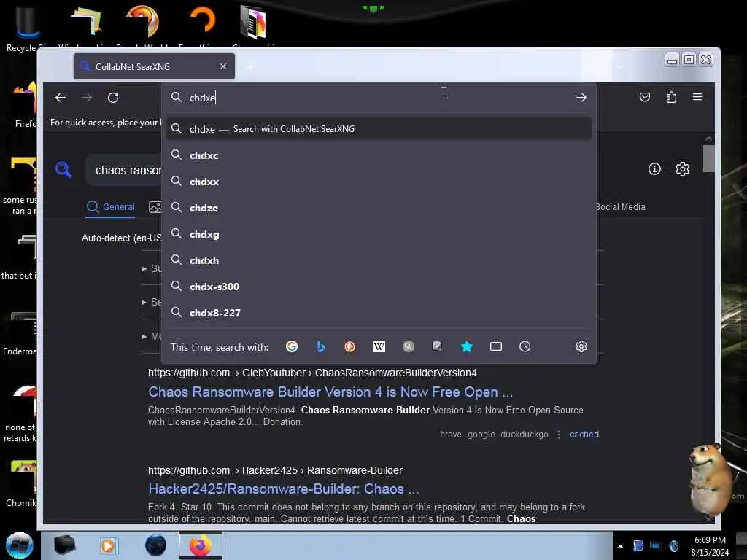Pick the 'chdxx' suggestion

[379, 182]
